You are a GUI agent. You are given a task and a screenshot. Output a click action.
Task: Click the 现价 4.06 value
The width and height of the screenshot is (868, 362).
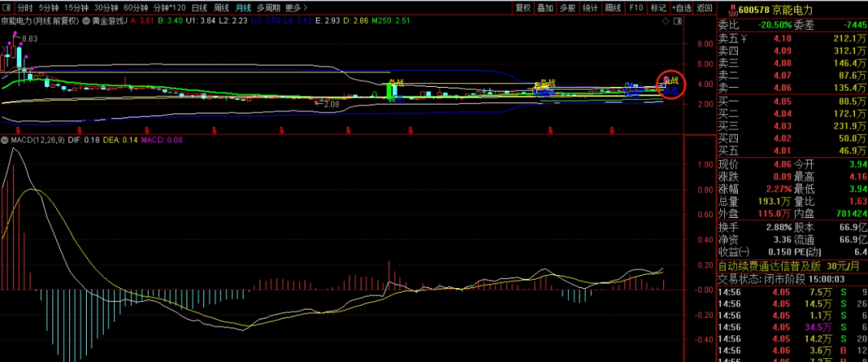click(784, 165)
